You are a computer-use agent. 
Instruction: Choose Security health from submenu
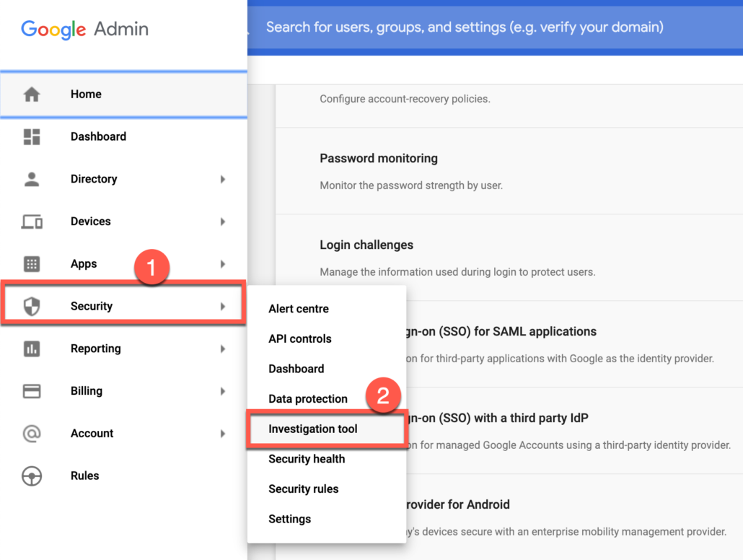(307, 459)
